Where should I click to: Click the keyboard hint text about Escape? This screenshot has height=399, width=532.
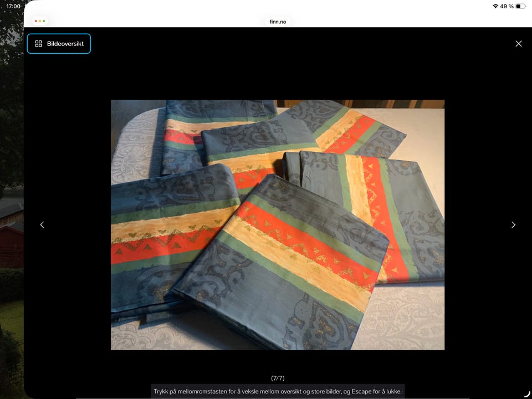[x=278, y=391]
